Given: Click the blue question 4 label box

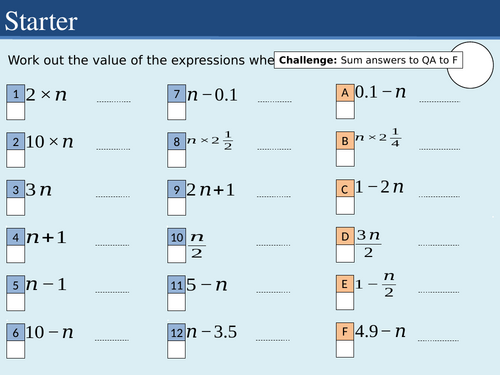Looking at the screenshot, I should point(16,237).
